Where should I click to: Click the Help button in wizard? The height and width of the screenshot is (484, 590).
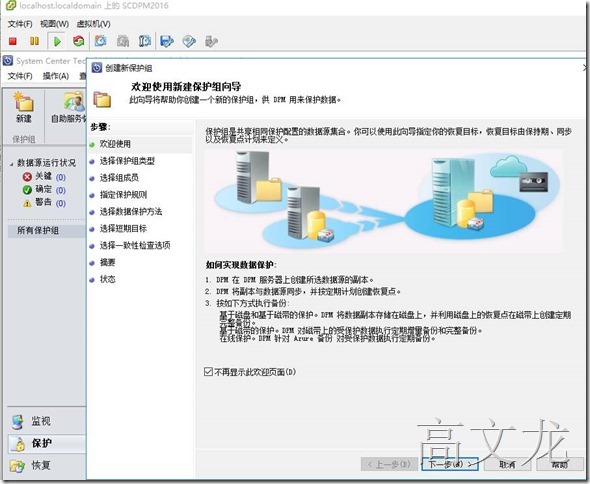click(560, 464)
